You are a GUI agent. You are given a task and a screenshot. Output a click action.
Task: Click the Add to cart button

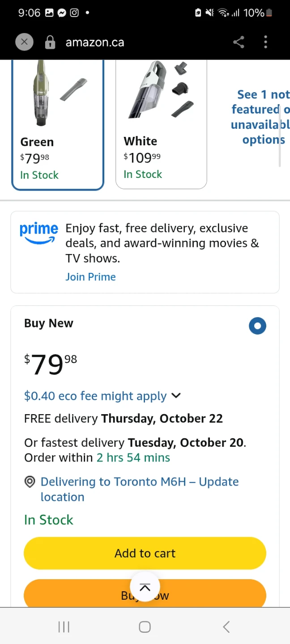pos(145,553)
